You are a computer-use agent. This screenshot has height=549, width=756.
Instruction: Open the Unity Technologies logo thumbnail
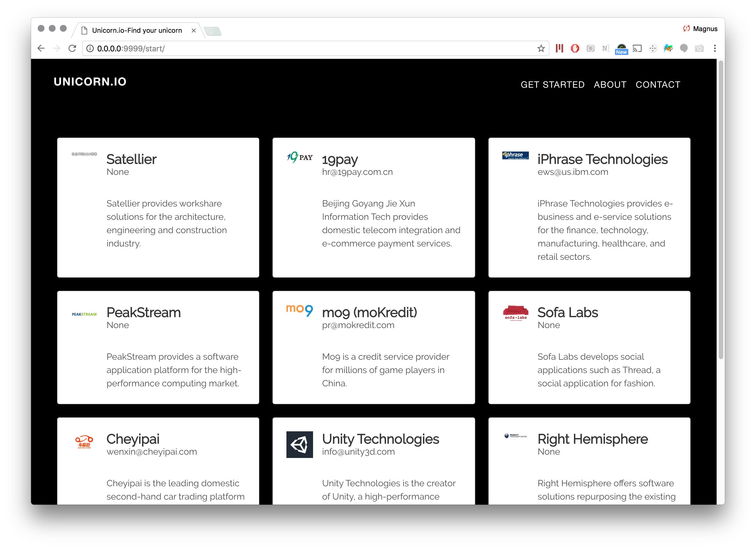coord(299,444)
